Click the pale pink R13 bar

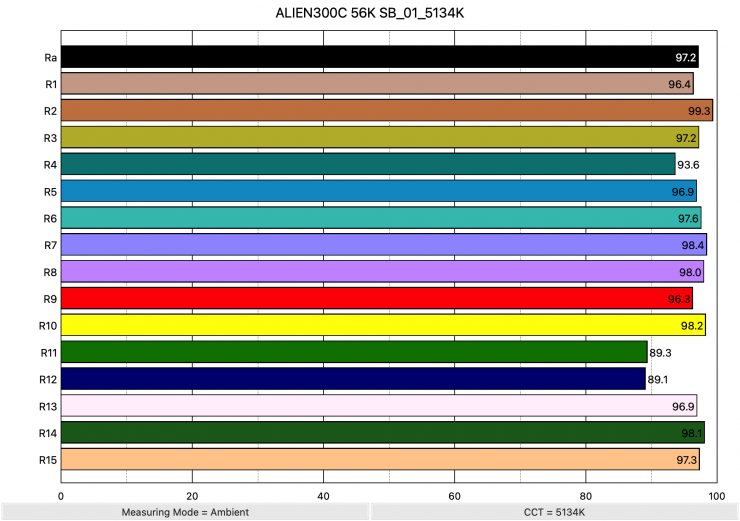pyautogui.click(x=378, y=406)
